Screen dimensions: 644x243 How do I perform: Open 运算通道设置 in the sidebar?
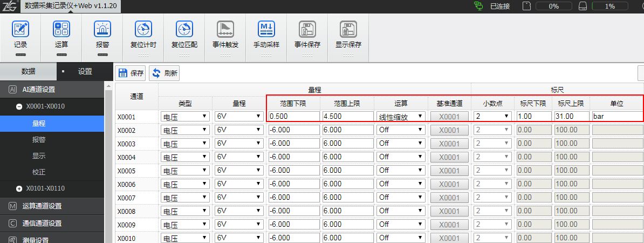pyautogui.click(x=42, y=206)
